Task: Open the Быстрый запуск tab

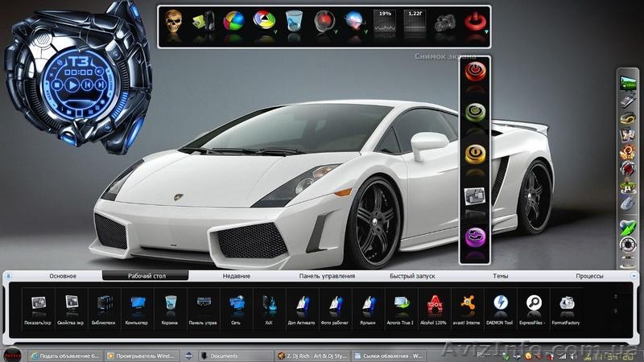Action: 412,276
